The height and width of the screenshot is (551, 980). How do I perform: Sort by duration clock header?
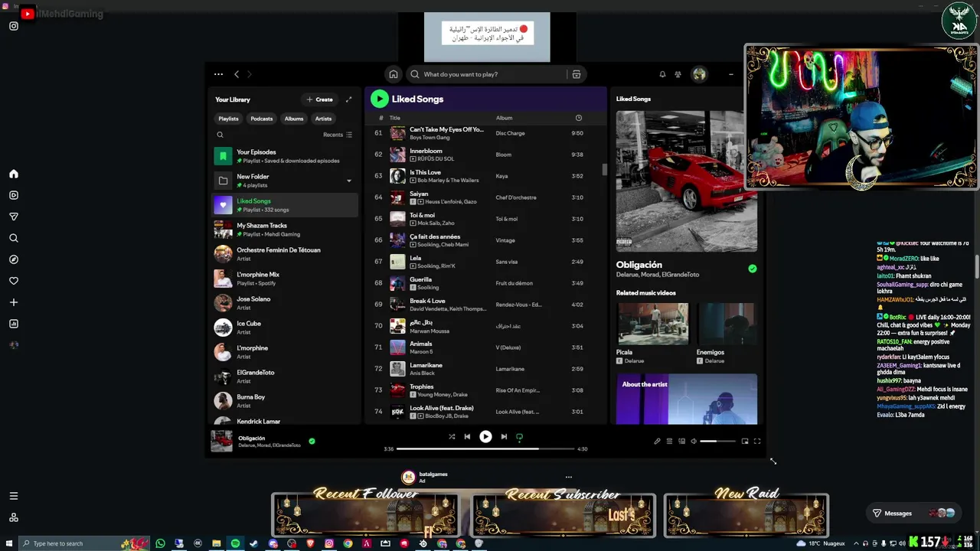(x=578, y=118)
